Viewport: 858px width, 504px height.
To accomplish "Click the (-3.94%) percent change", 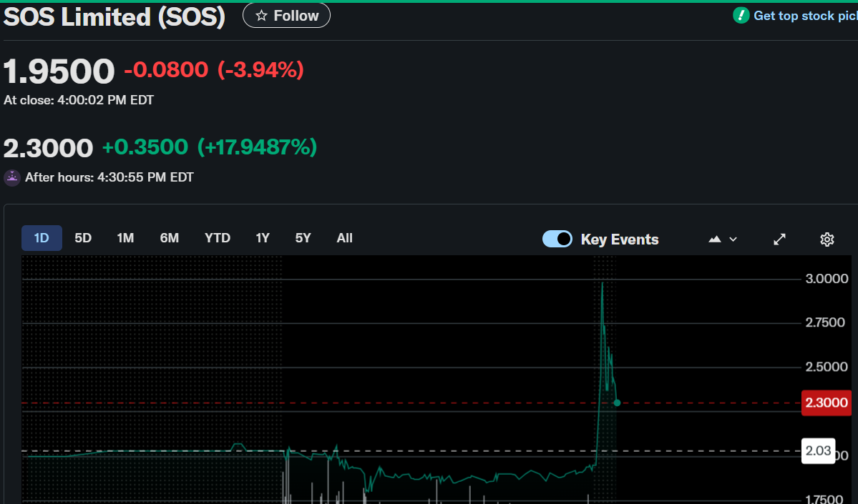I will coord(260,70).
